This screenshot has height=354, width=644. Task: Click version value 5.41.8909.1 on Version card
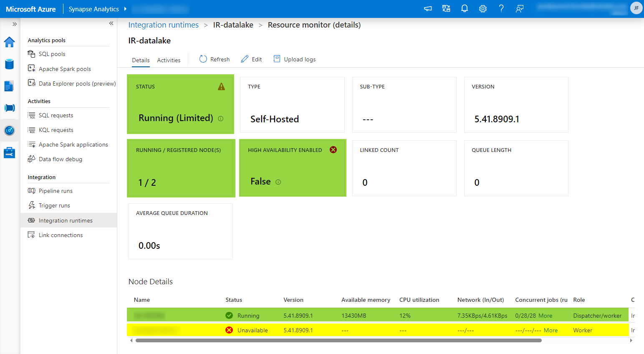pos(497,119)
